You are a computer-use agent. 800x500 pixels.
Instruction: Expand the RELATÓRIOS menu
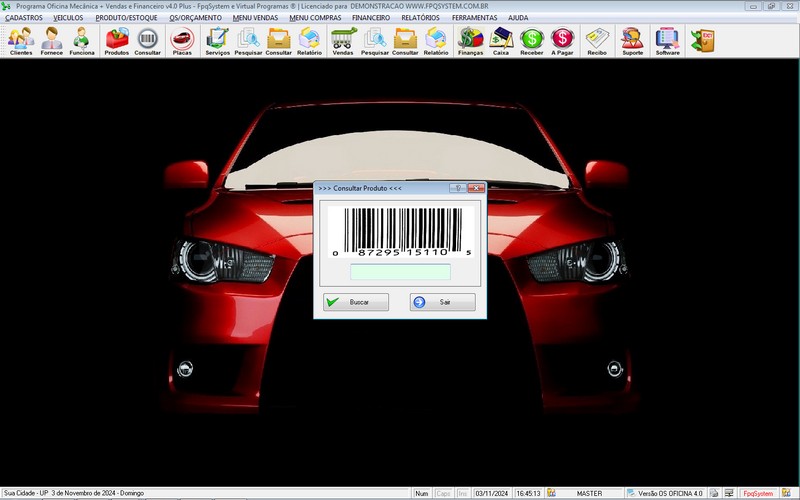click(x=421, y=18)
